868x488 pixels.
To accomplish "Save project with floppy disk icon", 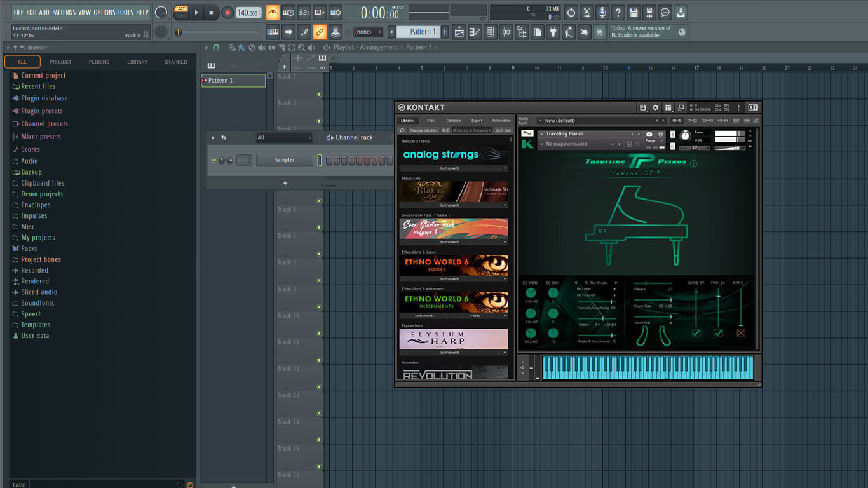I will (634, 12).
